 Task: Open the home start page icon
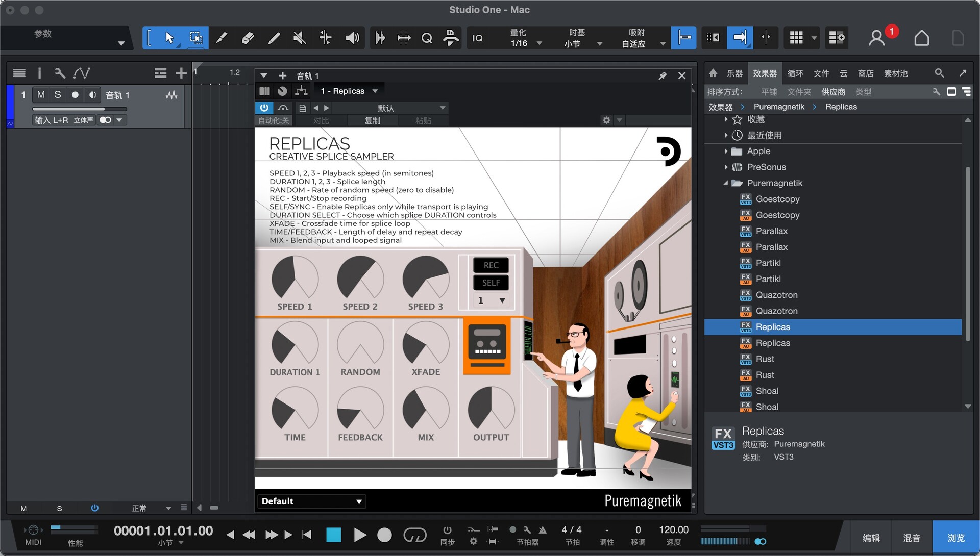[x=921, y=38]
